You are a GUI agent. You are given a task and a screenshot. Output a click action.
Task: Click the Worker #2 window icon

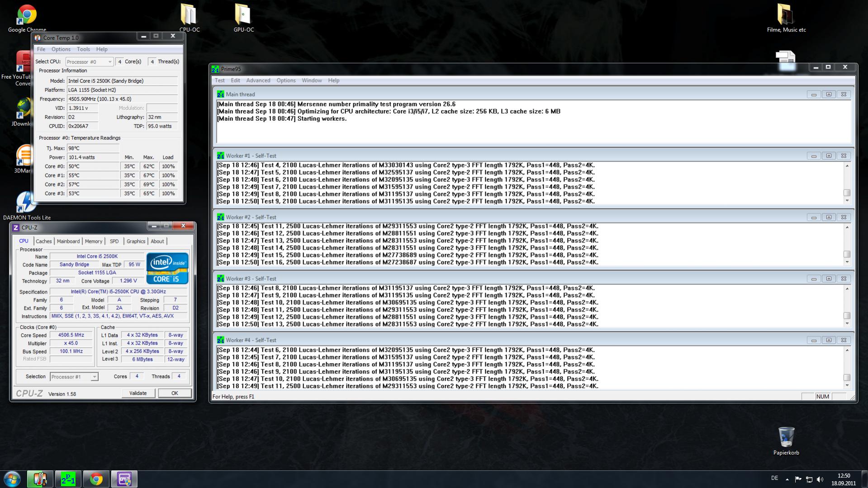[x=220, y=218]
